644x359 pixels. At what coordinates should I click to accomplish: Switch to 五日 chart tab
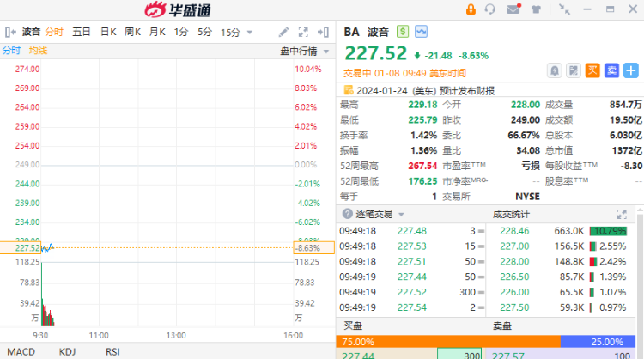82,32
